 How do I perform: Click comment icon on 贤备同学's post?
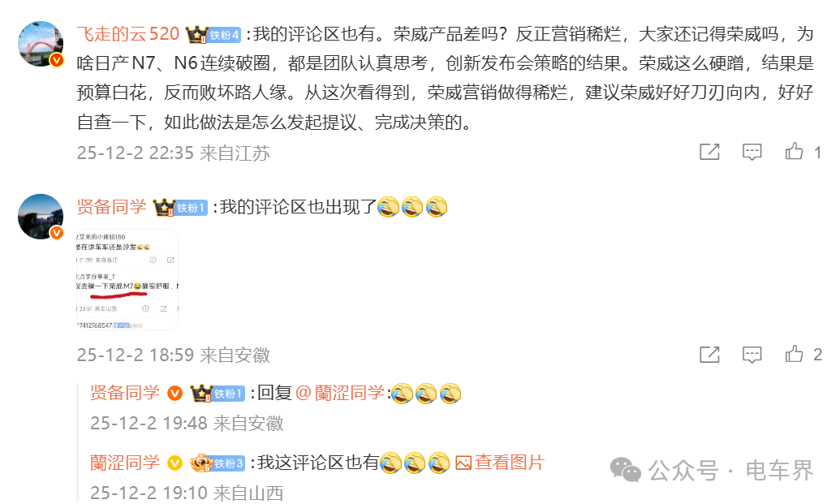752,355
